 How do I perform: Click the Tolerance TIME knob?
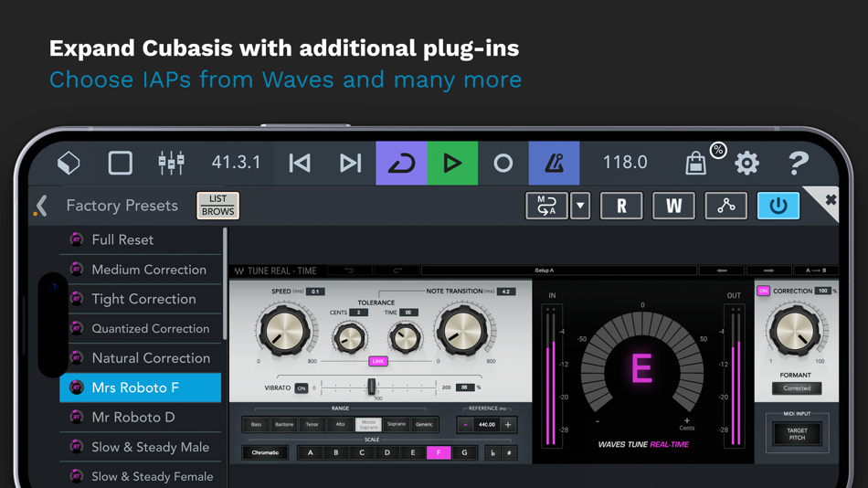405,337
